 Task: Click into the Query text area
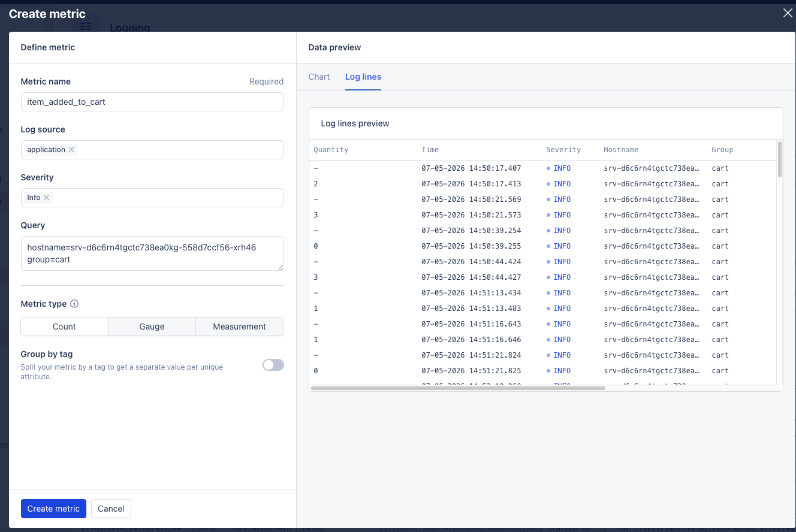[x=152, y=253]
